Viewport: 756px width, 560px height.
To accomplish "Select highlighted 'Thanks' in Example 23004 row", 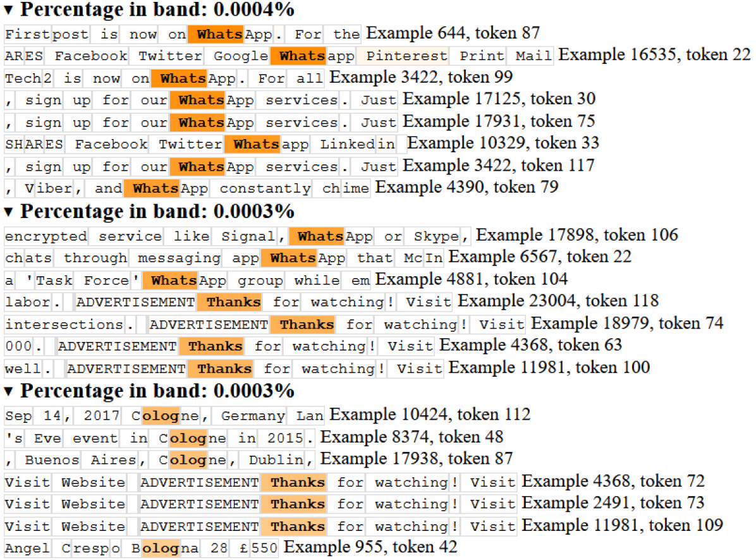I will (x=229, y=303).
